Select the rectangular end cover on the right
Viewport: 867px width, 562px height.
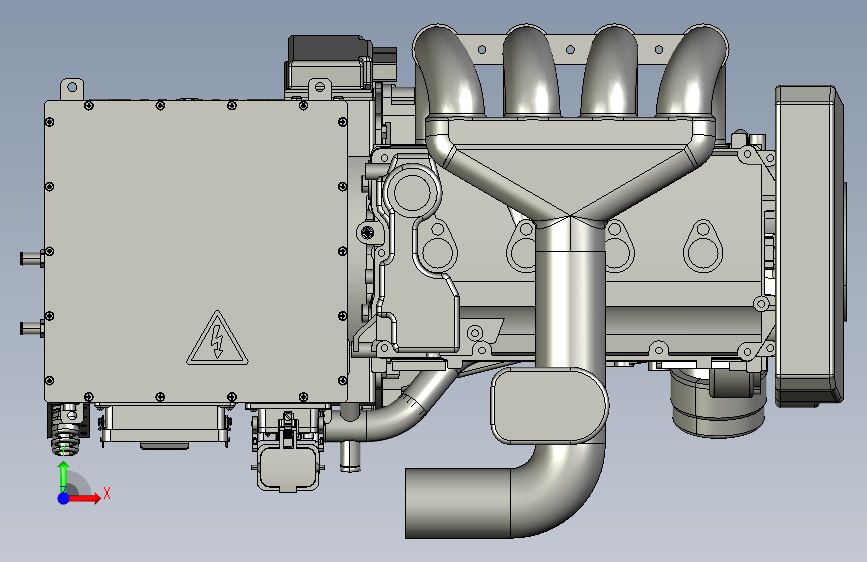click(808, 246)
